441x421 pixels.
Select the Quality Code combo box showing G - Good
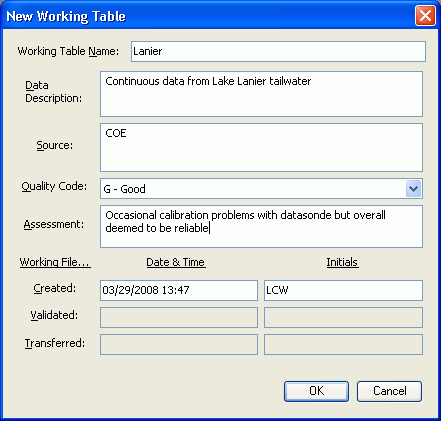[x=261, y=189]
